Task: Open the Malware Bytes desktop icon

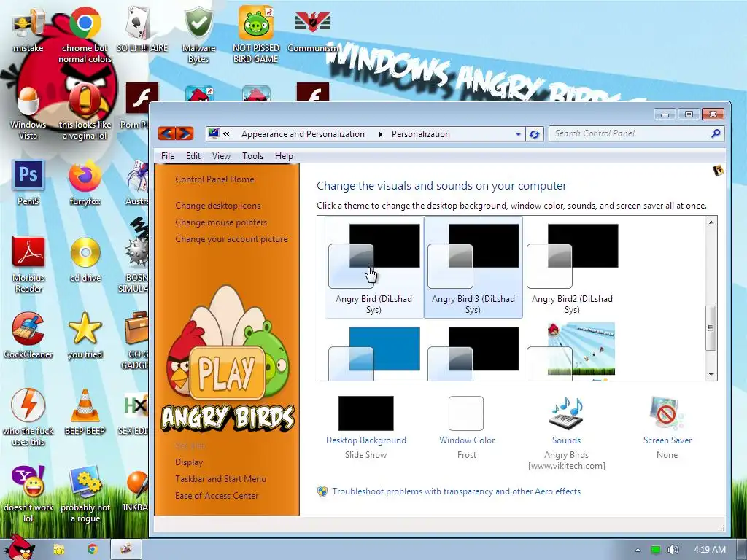Action: [x=198, y=34]
